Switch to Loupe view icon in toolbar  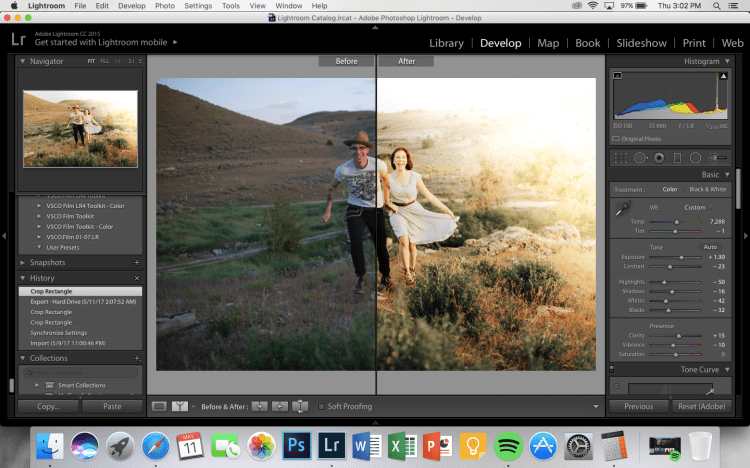click(x=159, y=406)
